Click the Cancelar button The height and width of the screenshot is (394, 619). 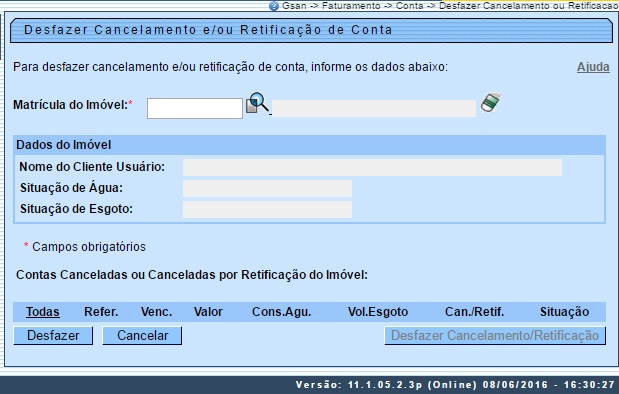142,336
